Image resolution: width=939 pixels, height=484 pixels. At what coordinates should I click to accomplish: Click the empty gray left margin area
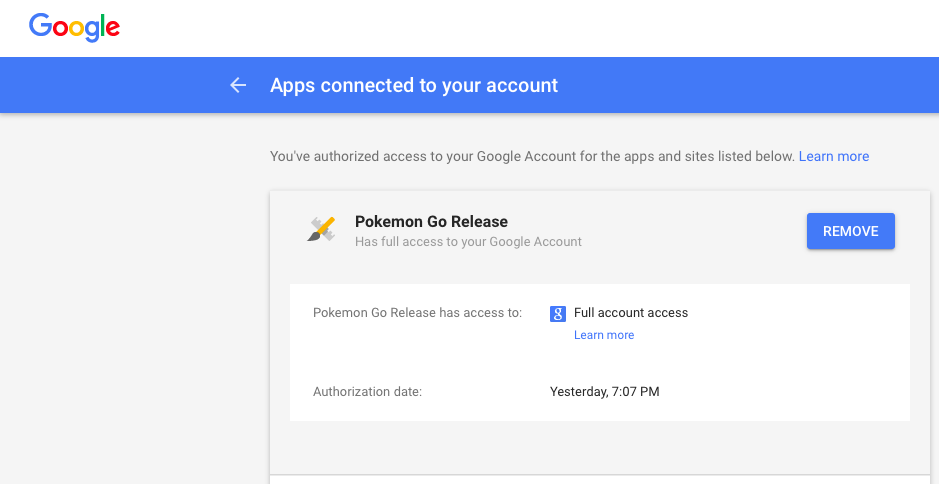tap(120, 300)
